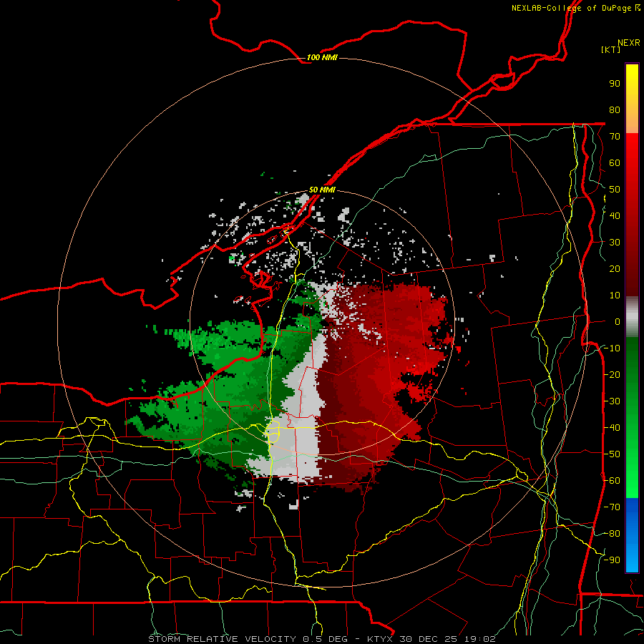
Task: Click the -30 value on the velocity scale
Action: pos(612,401)
